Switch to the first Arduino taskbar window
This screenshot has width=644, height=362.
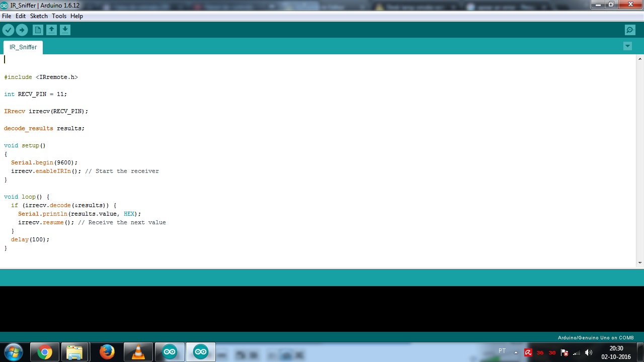[x=170, y=352]
